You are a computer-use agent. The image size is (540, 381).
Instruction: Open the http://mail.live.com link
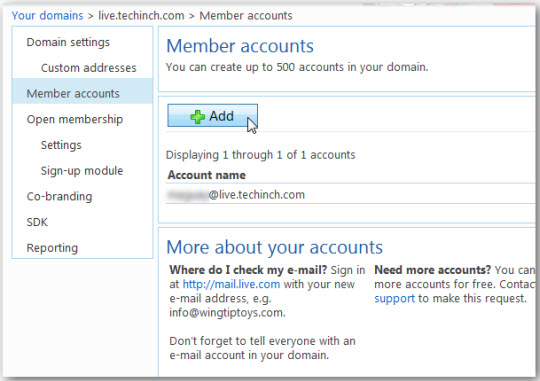pyautogui.click(x=231, y=284)
